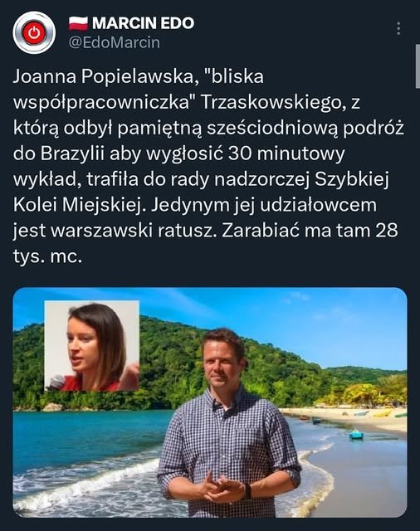Screen dimensions: 420x531
Task: Open the red power-button profile avatar
Action: coord(34,32)
